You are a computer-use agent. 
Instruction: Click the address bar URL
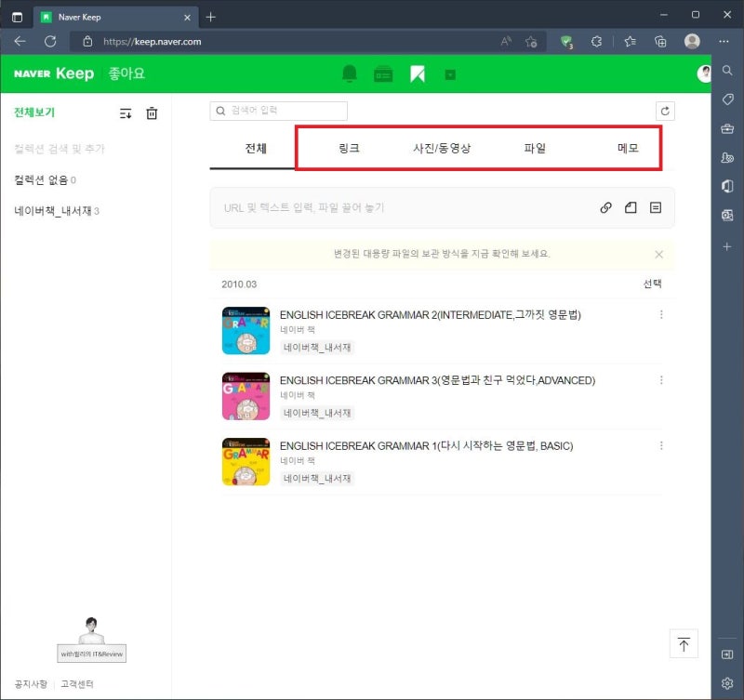click(x=152, y=42)
